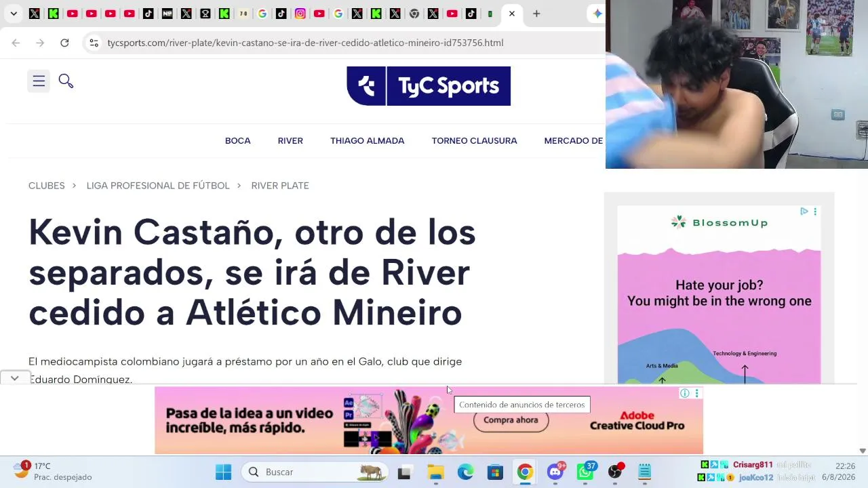Open the TyC Sports hamburger menu
The width and height of the screenshot is (868, 488).
coord(39,81)
